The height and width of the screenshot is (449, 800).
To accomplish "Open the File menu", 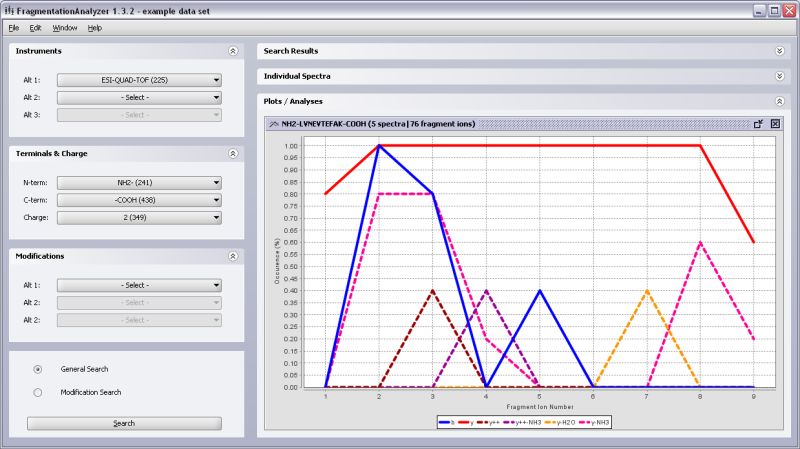I will pos(14,28).
